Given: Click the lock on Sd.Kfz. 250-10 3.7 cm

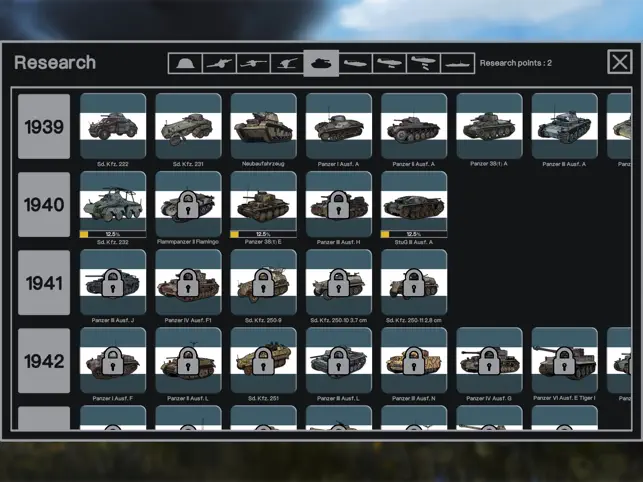Looking at the screenshot, I should tap(339, 283).
